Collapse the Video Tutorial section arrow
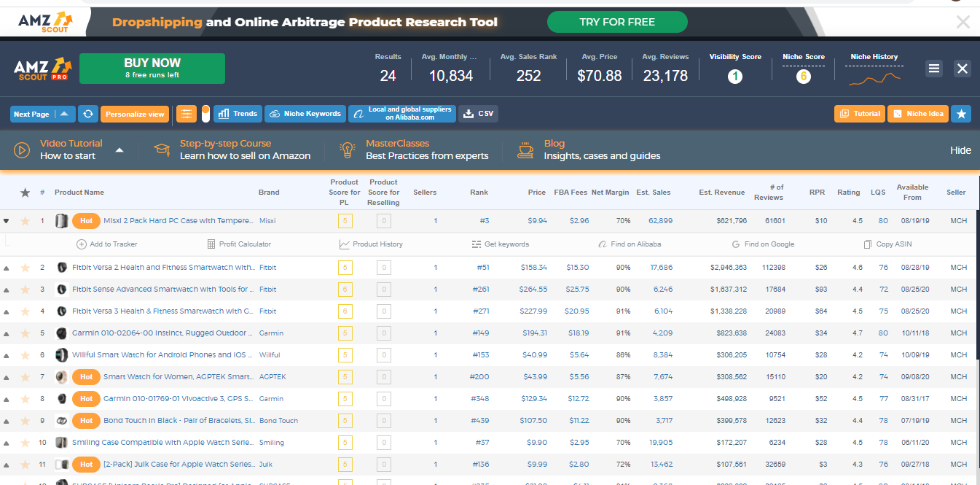Image resolution: width=980 pixels, height=485 pixels. [x=119, y=150]
